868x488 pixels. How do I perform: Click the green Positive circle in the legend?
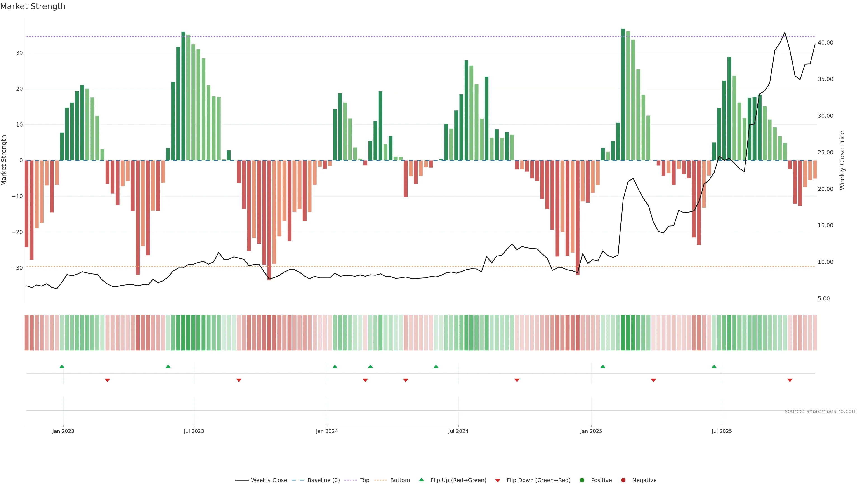tap(582, 480)
